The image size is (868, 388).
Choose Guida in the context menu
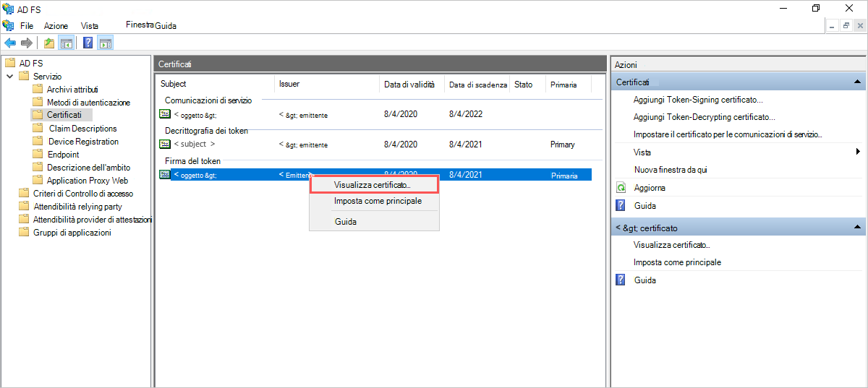pos(374,222)
